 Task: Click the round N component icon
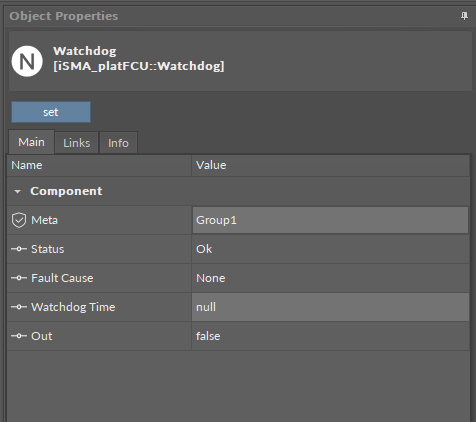tap(27, 61)
